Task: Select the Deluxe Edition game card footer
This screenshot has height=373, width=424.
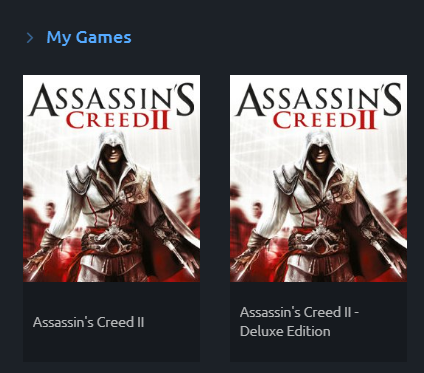Action: coord(318,322)
